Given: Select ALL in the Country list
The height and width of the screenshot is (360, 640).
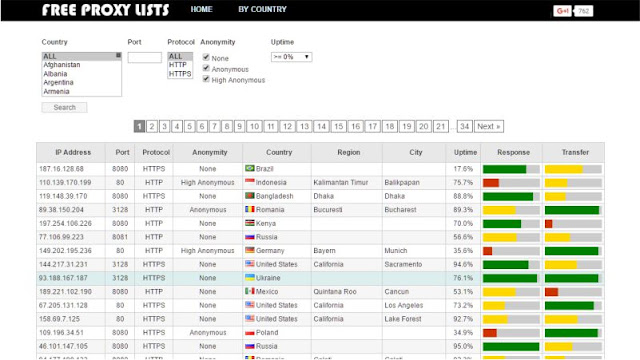Looking at the screenshot, I should coord(78,56).
